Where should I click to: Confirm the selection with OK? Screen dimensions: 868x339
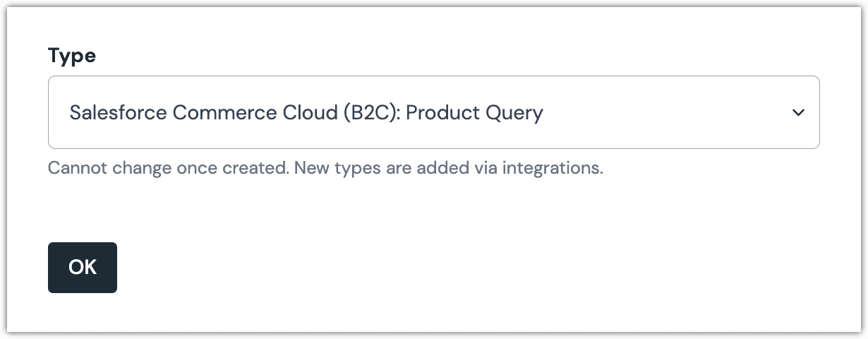[83, 267]
